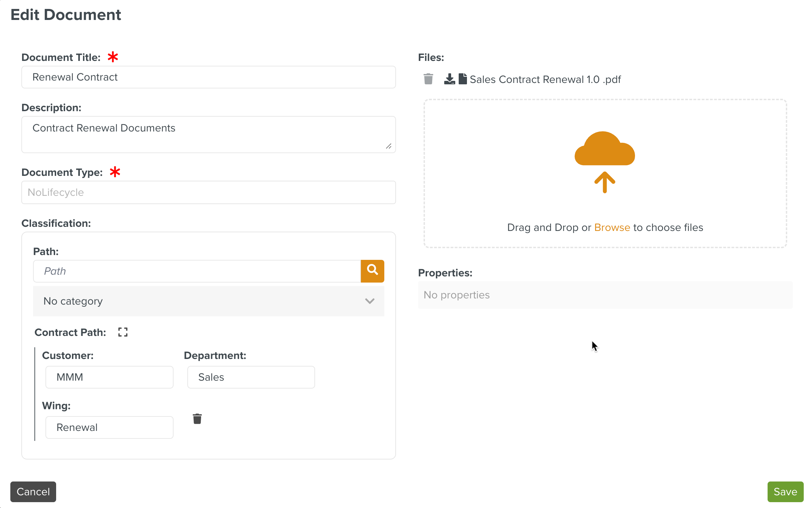
Task: Click the Department field with Sales
Action: [x=251, y=377]
